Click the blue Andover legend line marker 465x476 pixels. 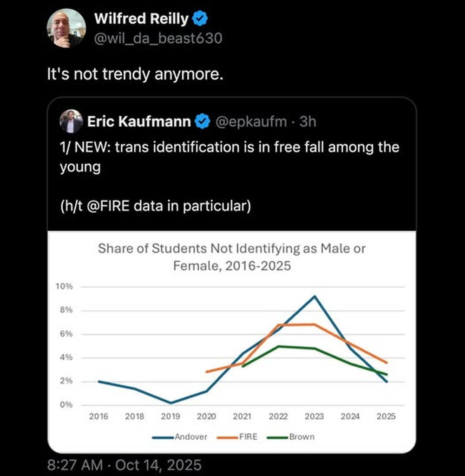pos(163,437)
